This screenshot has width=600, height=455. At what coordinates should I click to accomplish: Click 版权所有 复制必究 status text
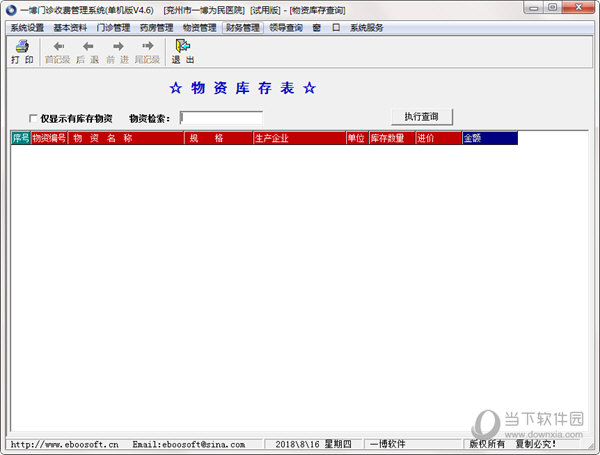click(x=512, y=444)
